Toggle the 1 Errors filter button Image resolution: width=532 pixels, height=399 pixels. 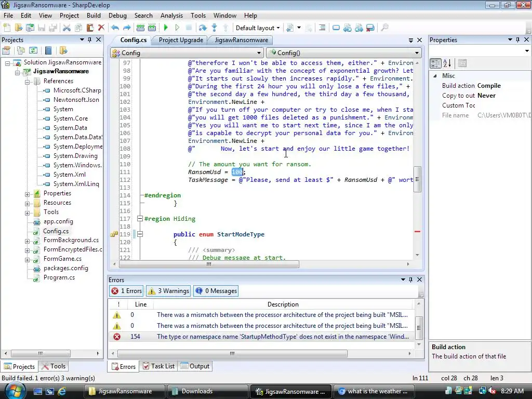pos(127,291)
